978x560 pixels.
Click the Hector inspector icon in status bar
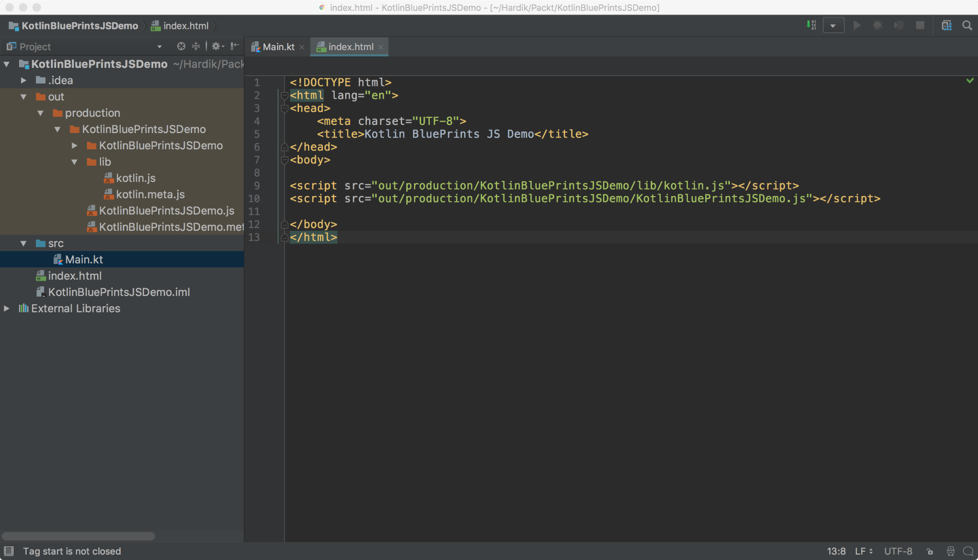click(950, 551)
